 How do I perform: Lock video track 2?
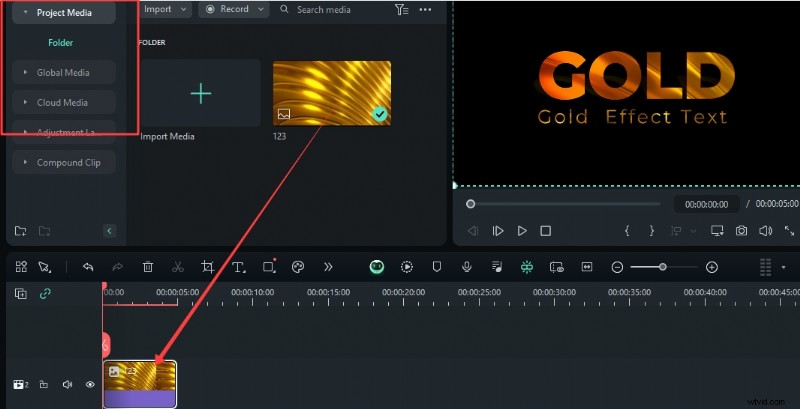(x=44, y=385)
